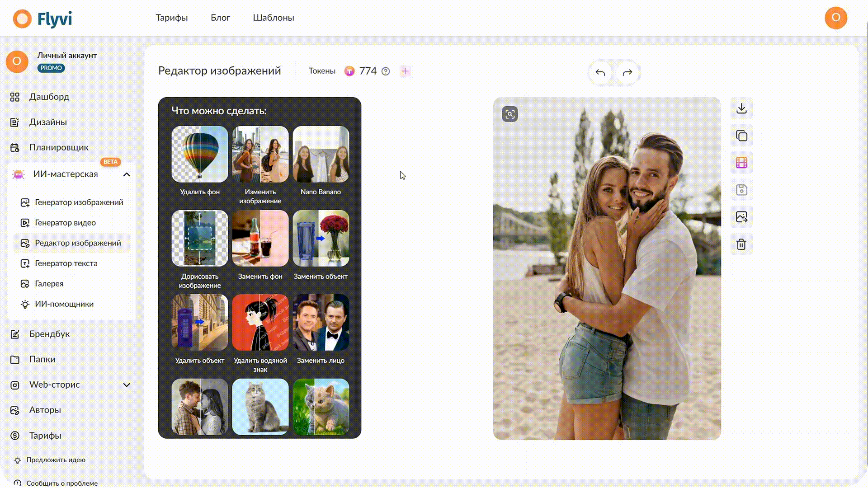Viewport: 868px width, 488px height.
Task: Choose the Удалить фон tool thumbnail
Action: 200,154
